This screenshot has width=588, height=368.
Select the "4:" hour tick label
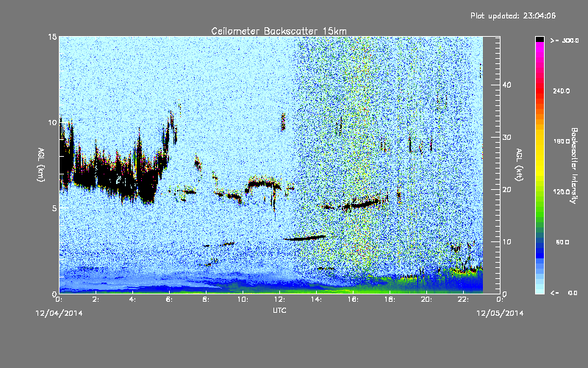tap(132, 300)
